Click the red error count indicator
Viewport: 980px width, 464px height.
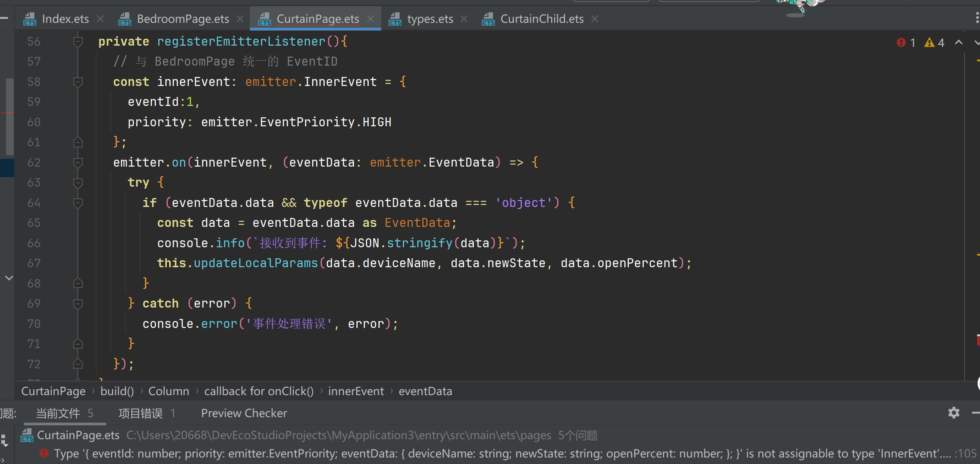pyautogui.click(x=906, y=42)
